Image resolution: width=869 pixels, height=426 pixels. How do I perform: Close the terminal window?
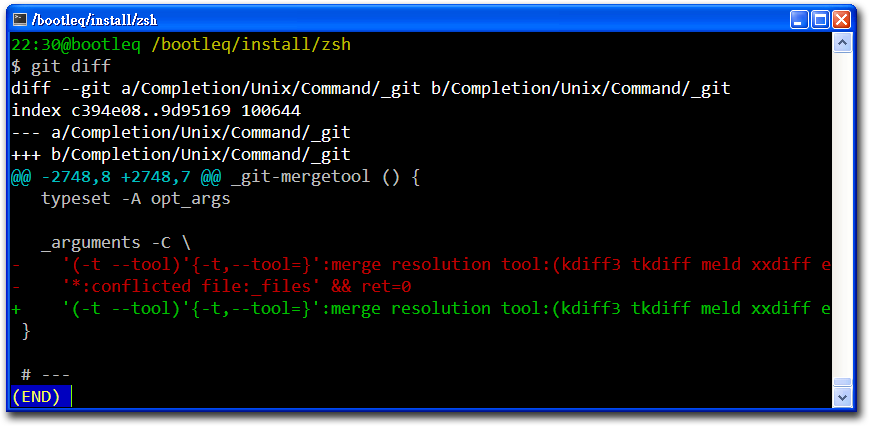point(841,20)
